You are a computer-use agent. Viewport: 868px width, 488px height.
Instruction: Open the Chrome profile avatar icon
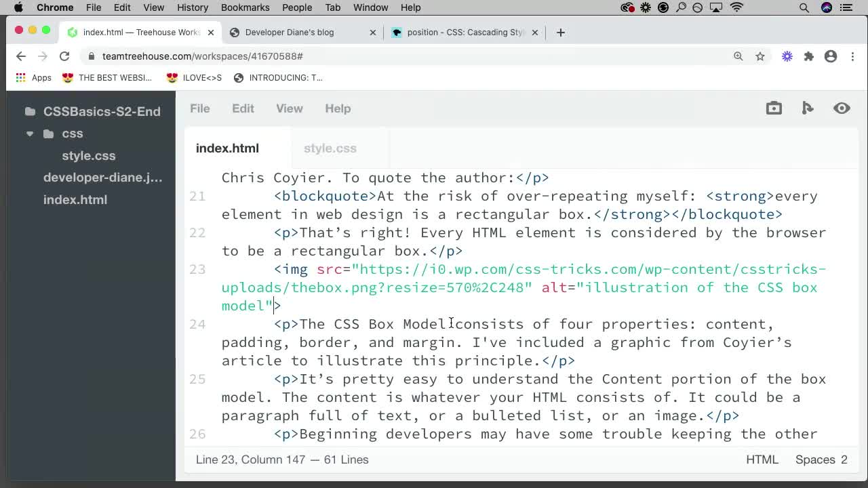pos(831,56)
